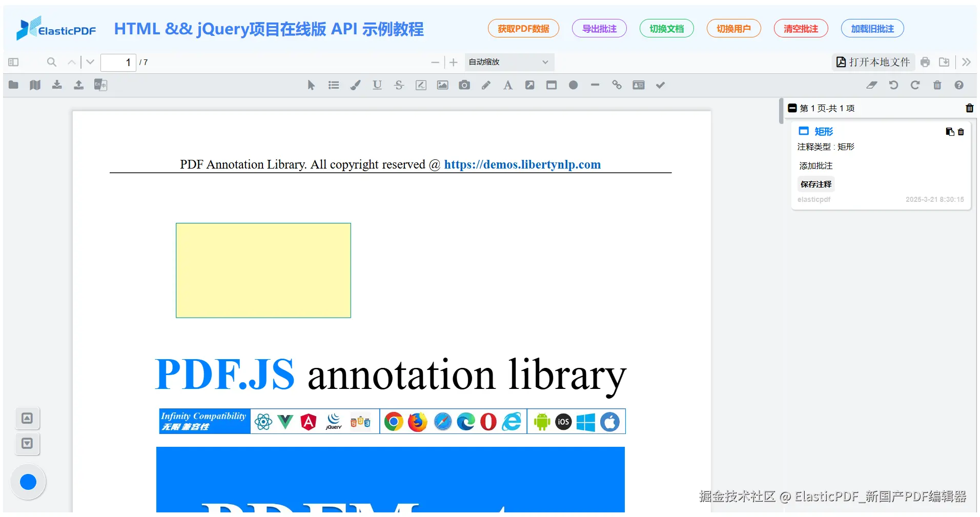This screenshot has height=517, width=980.
Task: Open the zoom level dropdown showing 自动缩放
Action: coord(508,62)
